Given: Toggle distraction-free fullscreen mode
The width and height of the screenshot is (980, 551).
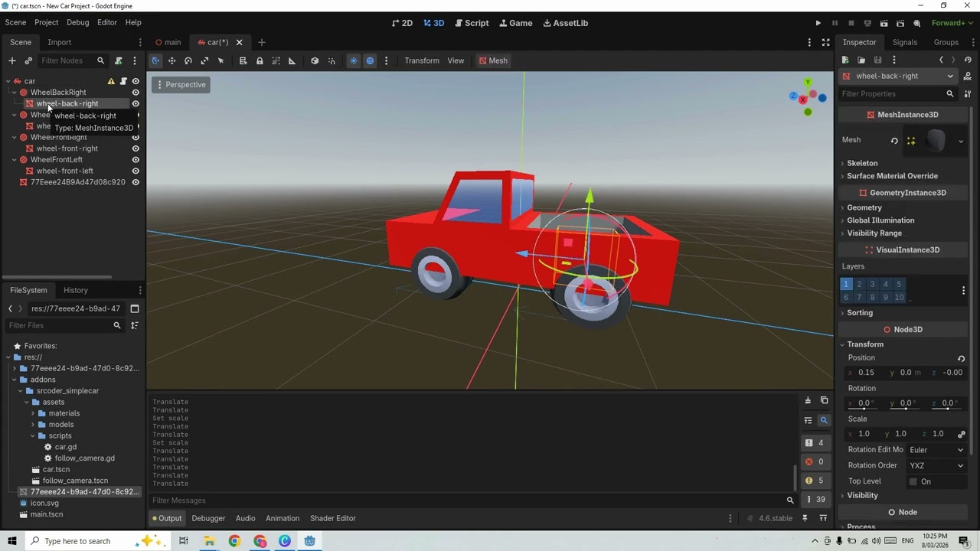Looking at the screenshot, I should (x=825, y=42).
